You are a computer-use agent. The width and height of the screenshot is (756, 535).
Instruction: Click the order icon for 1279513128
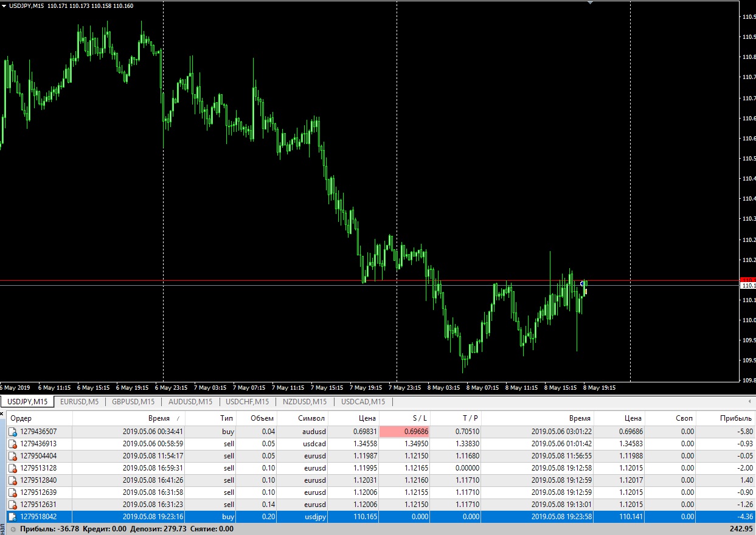13,468
